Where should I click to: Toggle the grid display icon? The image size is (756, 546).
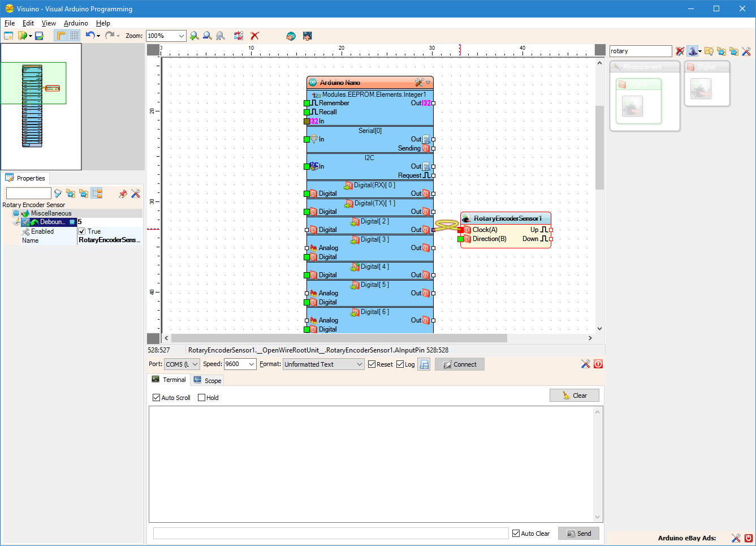pos(74,35)
